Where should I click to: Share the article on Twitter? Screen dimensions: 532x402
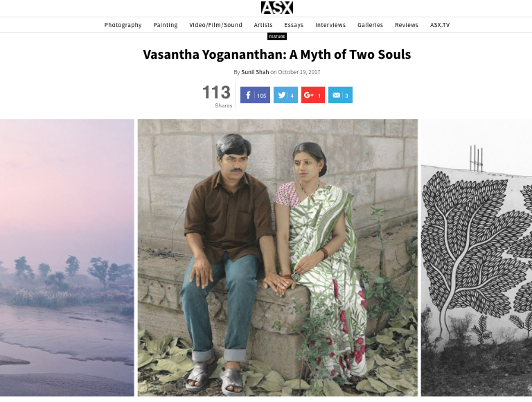285,95
